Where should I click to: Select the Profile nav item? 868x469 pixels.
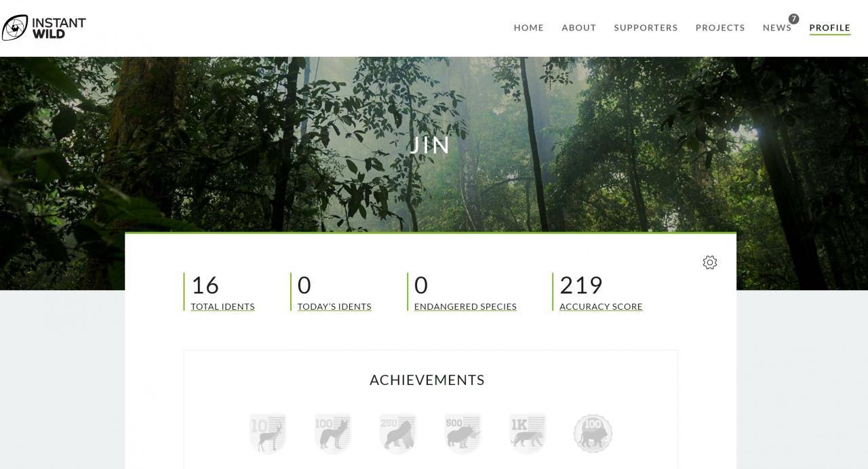(x=830, y=28)
